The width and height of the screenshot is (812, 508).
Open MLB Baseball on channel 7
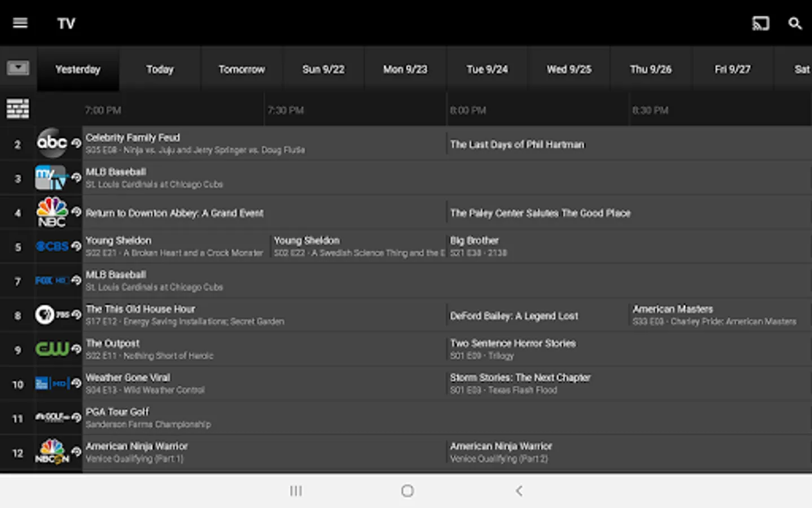(447, 281)
